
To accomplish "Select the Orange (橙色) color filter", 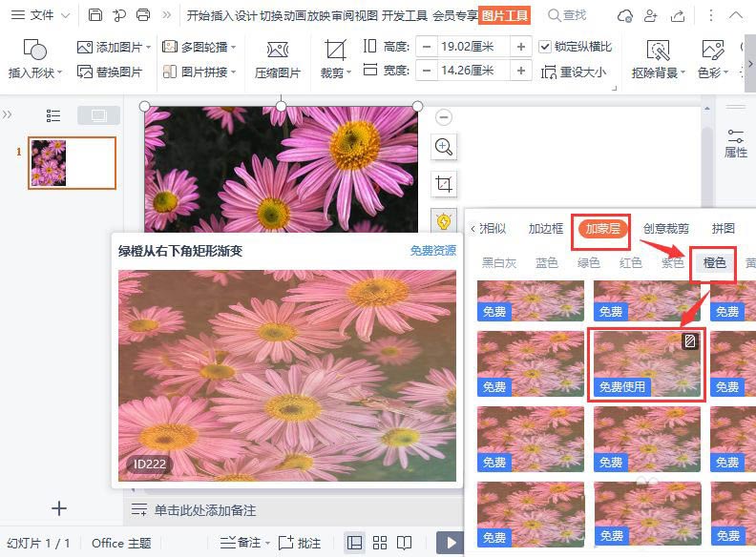I will [714, 262].
